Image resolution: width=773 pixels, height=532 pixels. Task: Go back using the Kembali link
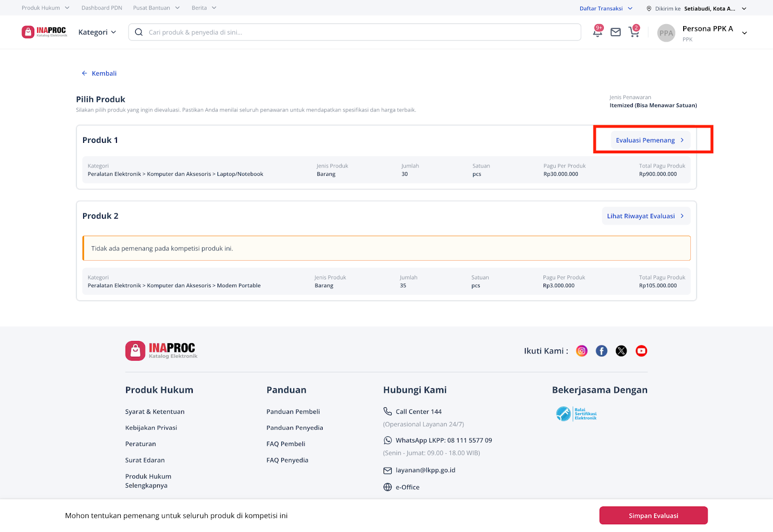99,73
